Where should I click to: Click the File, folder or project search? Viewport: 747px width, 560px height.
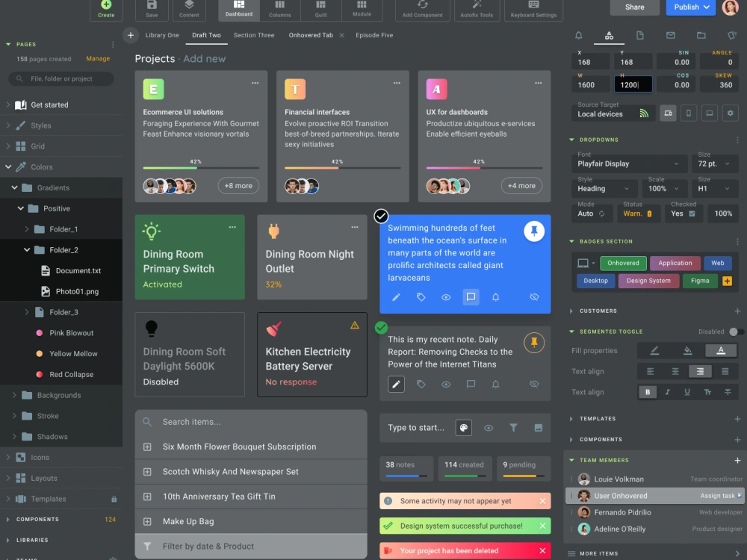click(x=61, y=78)
